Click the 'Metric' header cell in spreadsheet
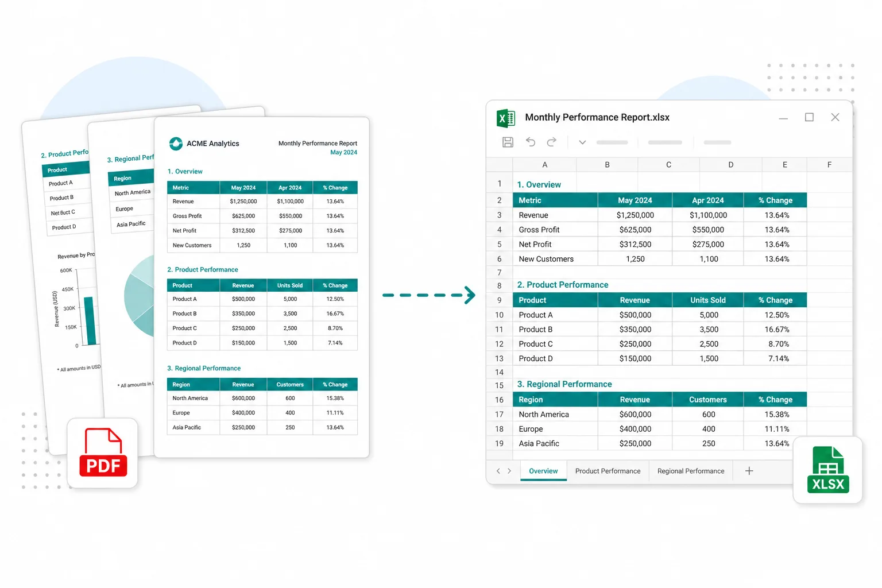Image resolution: width=882 pixels, height=588 pixels. coord(555,200)
